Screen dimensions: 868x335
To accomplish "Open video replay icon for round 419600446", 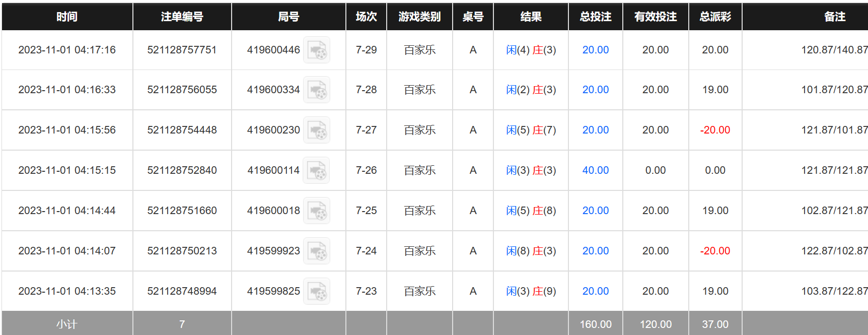I will coord(317,50).
